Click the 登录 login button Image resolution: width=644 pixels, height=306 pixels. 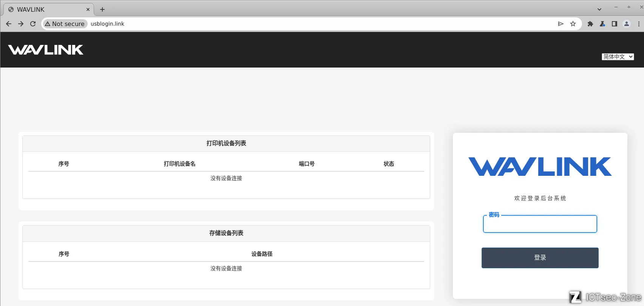pos(540,258)
